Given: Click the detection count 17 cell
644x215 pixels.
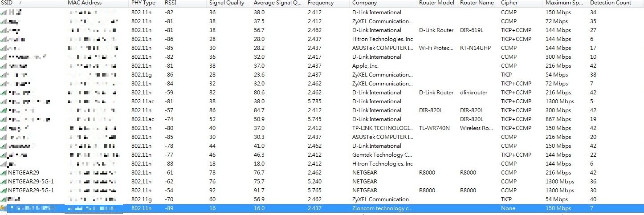Looking at the screenshot, I should (x=593, y=48).
